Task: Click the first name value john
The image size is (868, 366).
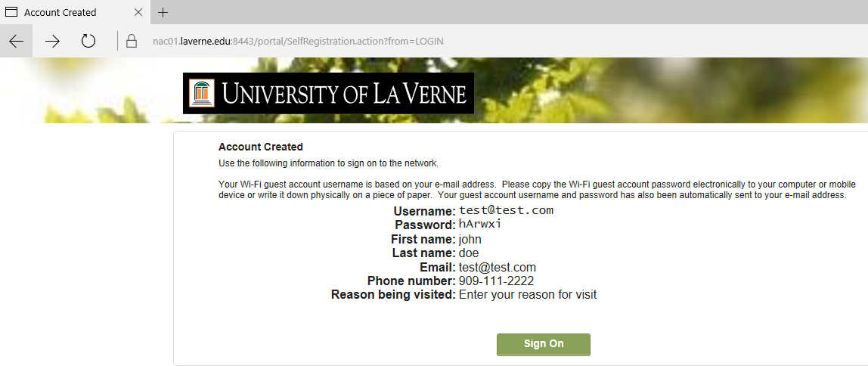Action: [x=470, y=240]
